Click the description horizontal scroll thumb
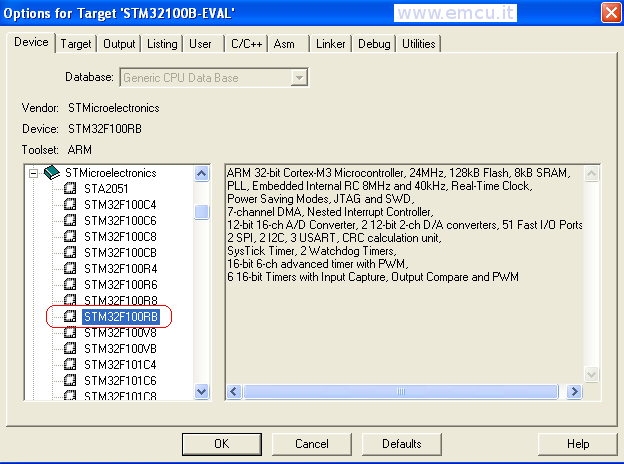The height and width of the screenshot is (464, 624). [401, 392]
